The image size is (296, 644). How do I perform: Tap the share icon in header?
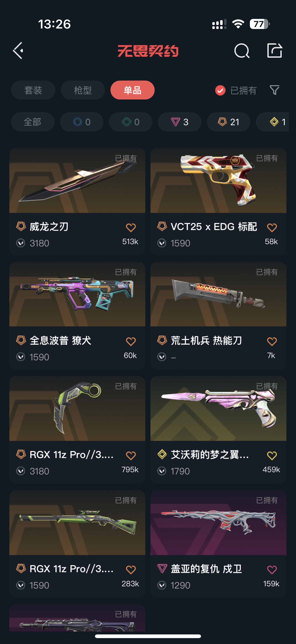(x=274, y=50)
